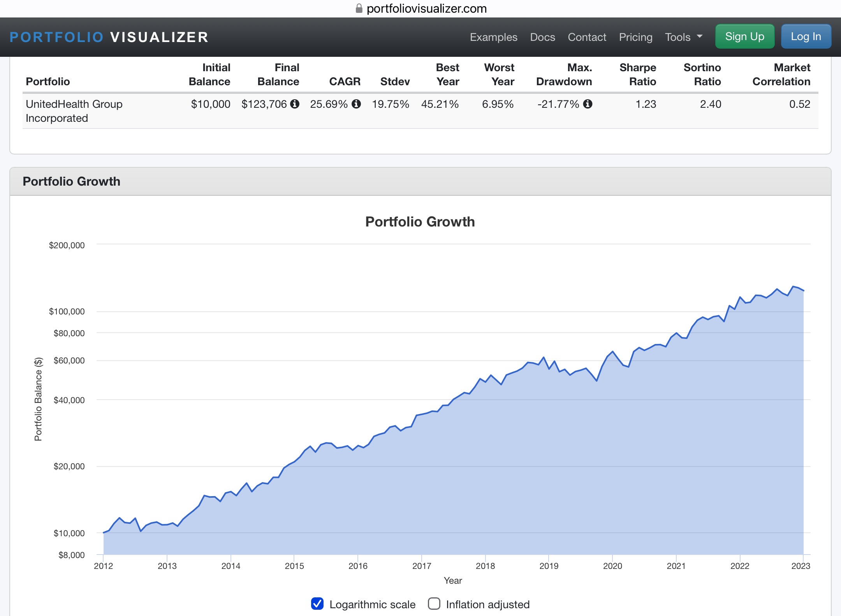The width and height of the screenshot is (841, 616).
Task: Click the $200,000 y-axis label
Action: (x=67, y=245)
